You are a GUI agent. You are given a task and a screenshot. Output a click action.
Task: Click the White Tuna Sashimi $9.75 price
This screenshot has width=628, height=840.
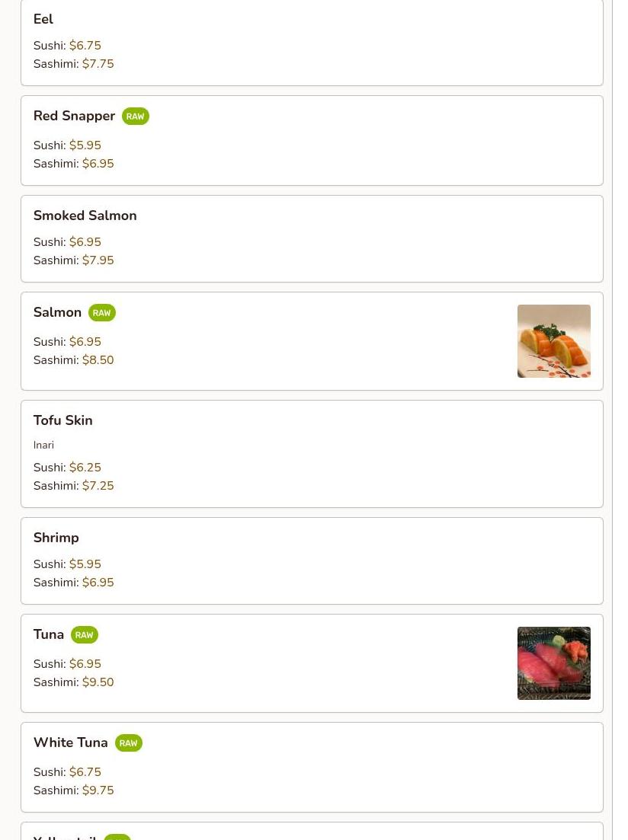(x=98, y=790)
